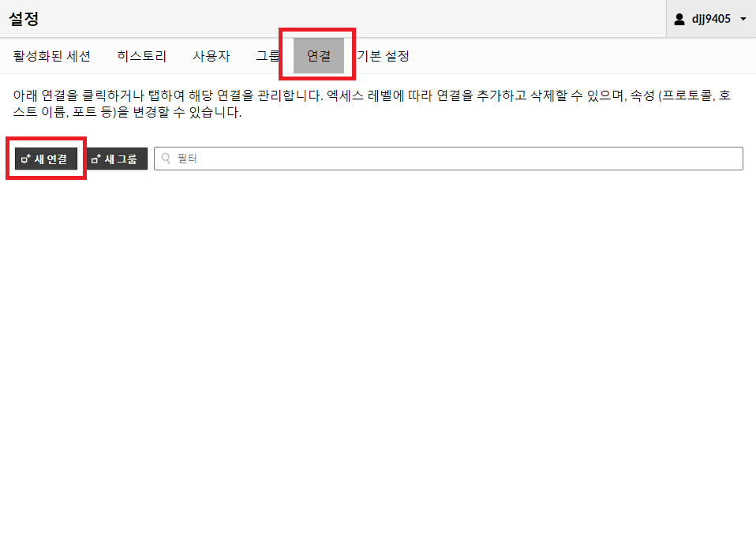Click the 새 그룹 button
Image resolution: width=756 pixels, height=553 pixels.
[x=116, y=159]
